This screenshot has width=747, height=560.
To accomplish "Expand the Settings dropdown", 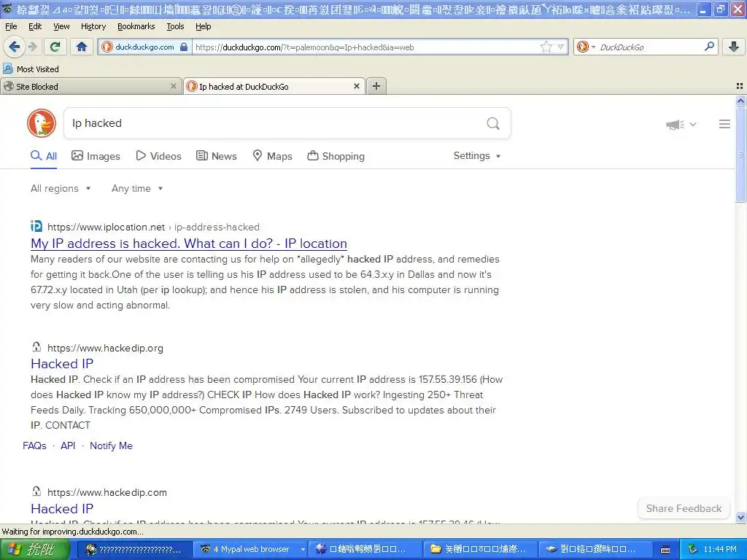I will pos(477,156).
